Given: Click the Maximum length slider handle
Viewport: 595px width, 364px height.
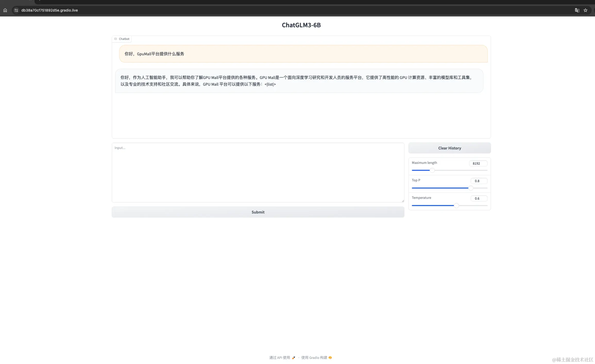Looking at the screenshot, I should click(432, 170).
